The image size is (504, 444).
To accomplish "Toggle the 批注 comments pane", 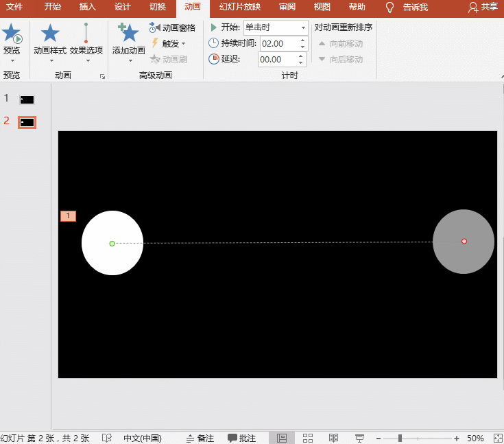I will point(241,439).
